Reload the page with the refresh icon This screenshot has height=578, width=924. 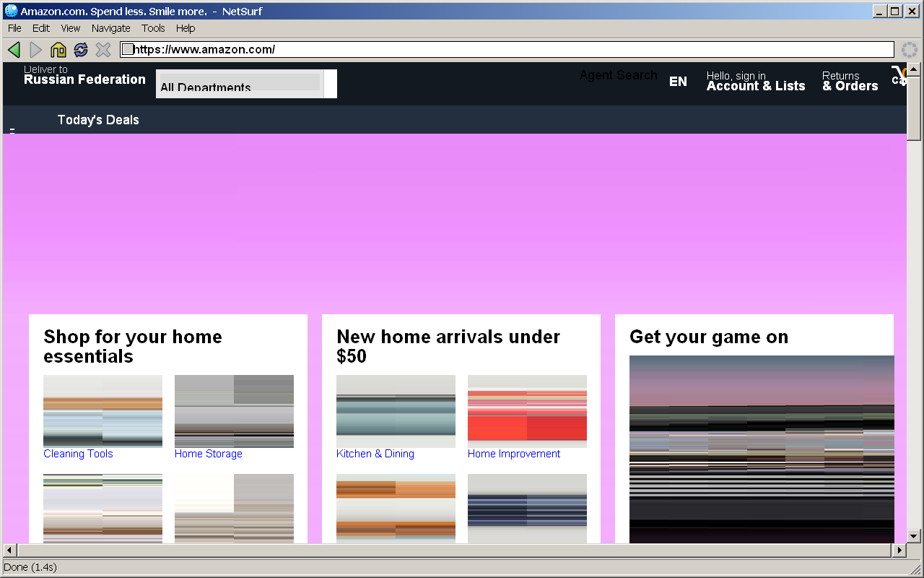81,50
